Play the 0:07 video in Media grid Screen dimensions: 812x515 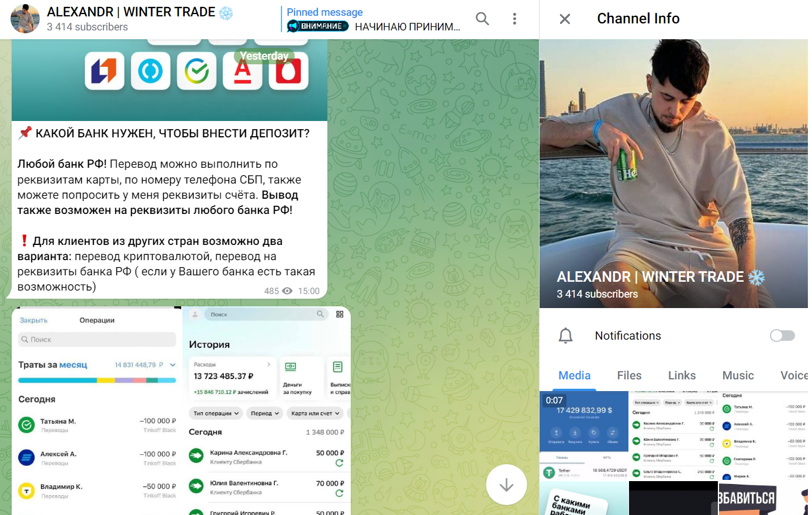point(583,435)
